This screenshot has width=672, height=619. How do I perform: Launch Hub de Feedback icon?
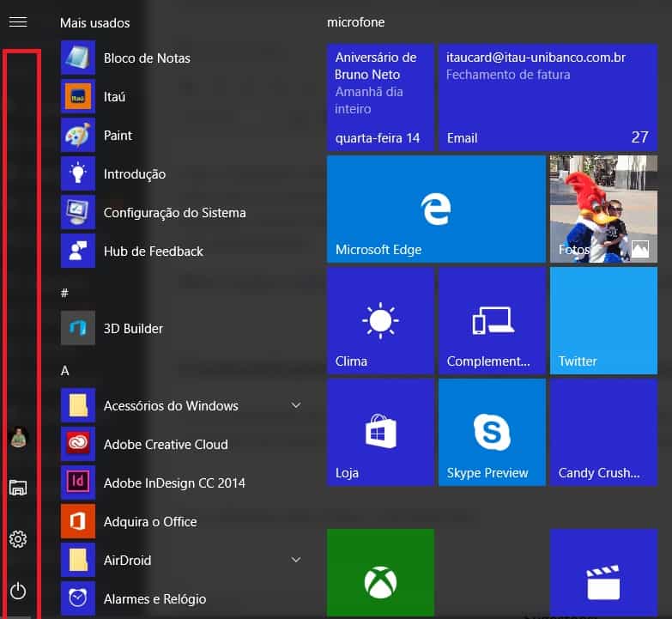point(78,251)
